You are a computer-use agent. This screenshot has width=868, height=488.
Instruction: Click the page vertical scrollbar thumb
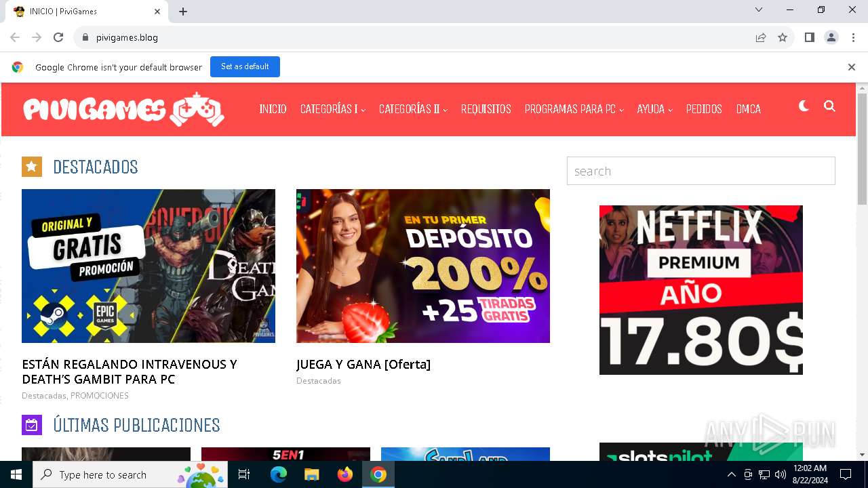point(862,148)
